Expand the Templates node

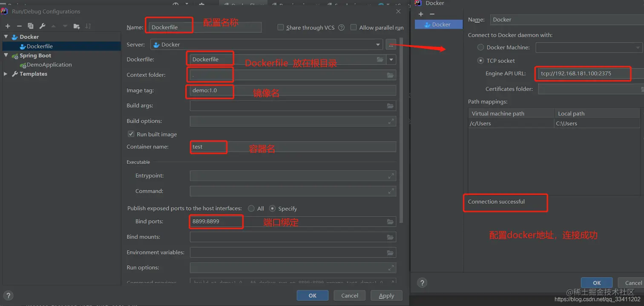6,74
